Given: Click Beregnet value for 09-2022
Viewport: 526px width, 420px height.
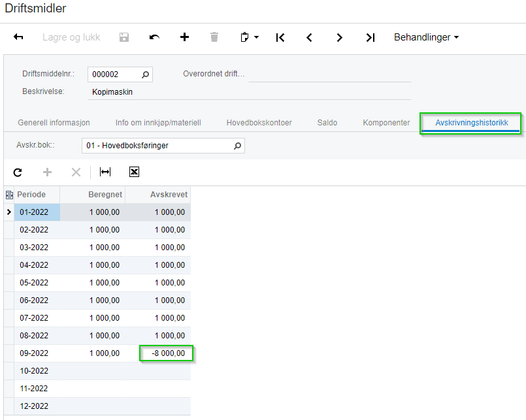Looking at the screenshot, I should pyautogui.click(x=93, y=353).
